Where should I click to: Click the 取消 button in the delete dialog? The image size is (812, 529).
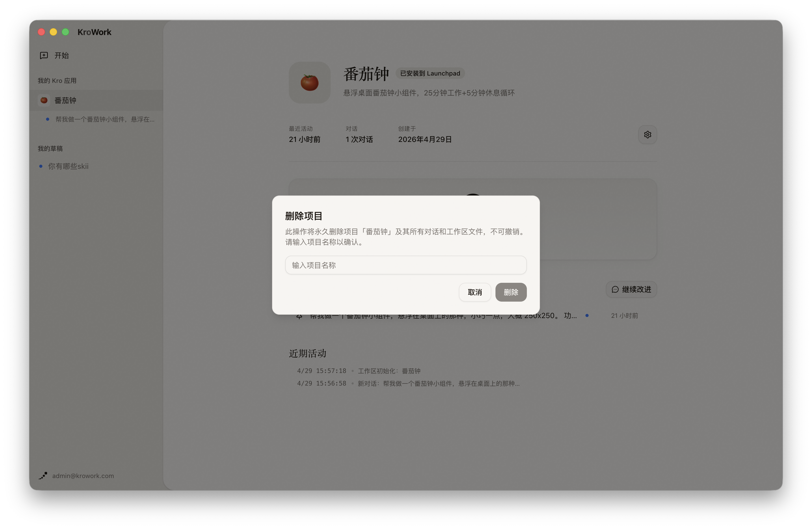pos(475,292)
